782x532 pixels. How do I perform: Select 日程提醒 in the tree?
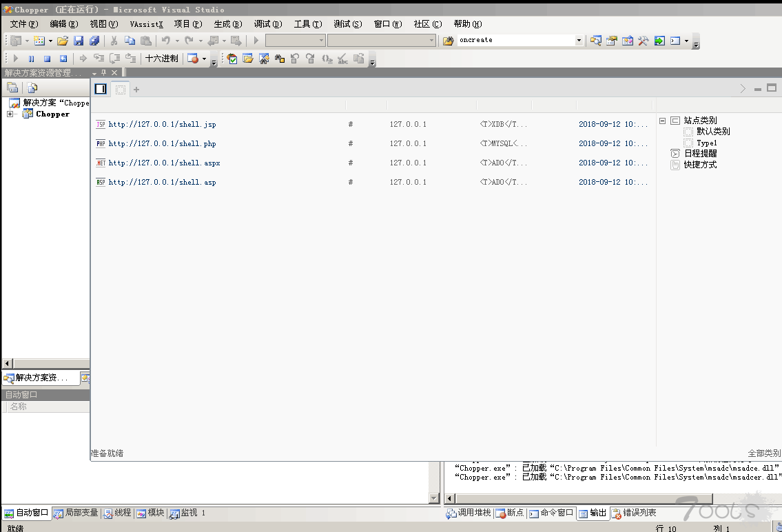tap(700, 154)
